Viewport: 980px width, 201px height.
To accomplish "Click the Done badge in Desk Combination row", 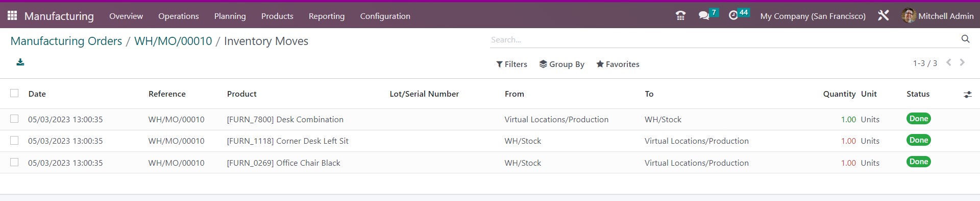I will tap(919, 119).
